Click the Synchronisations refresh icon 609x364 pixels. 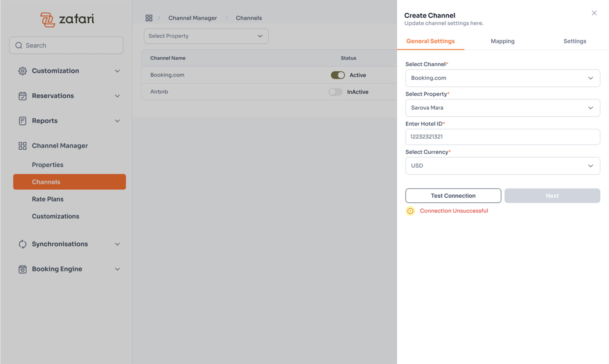22,244
